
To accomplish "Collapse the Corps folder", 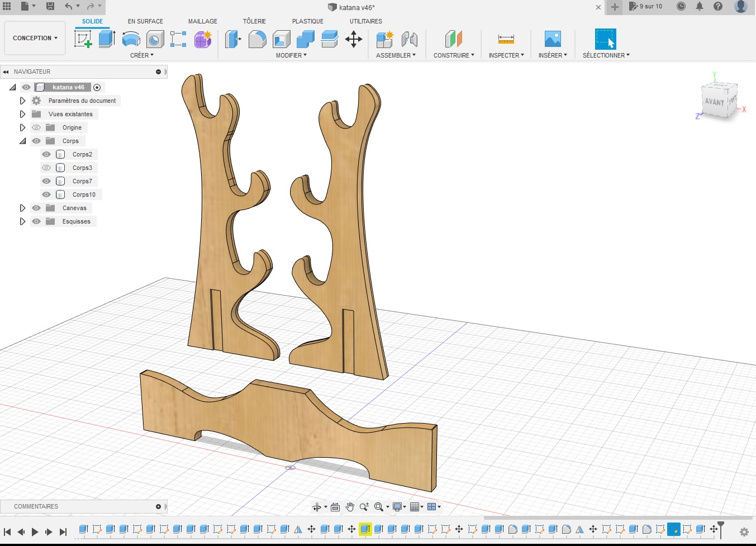I will click(22, 141).
